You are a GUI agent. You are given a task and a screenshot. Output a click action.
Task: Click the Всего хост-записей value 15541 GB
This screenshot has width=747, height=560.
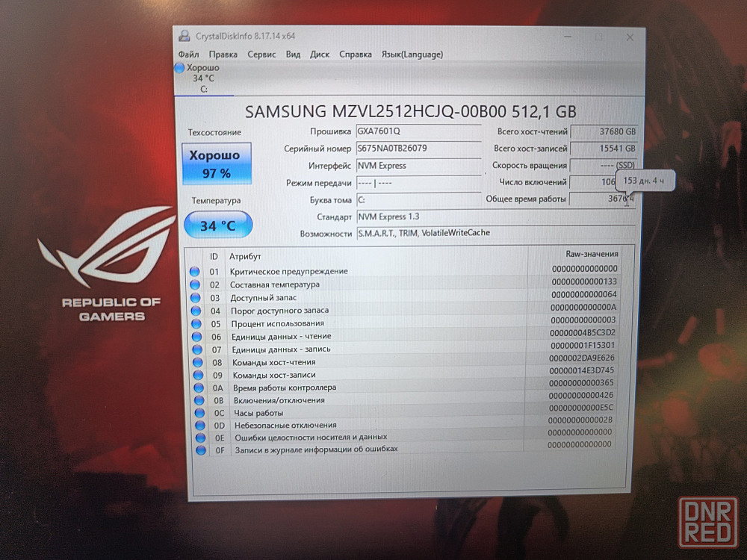(604, 149)
